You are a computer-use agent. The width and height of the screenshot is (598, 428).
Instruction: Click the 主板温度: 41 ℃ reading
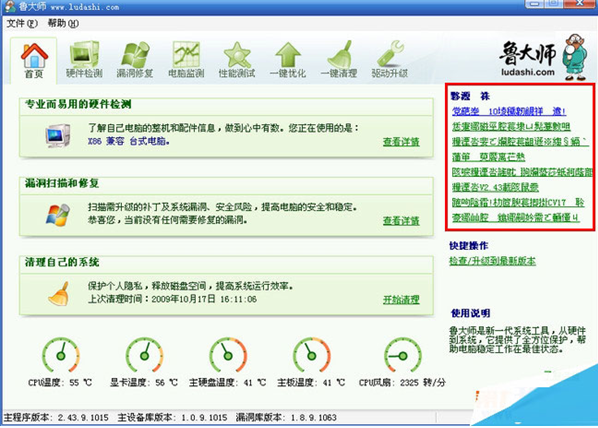pyautogui.click(x=311, y=382)
